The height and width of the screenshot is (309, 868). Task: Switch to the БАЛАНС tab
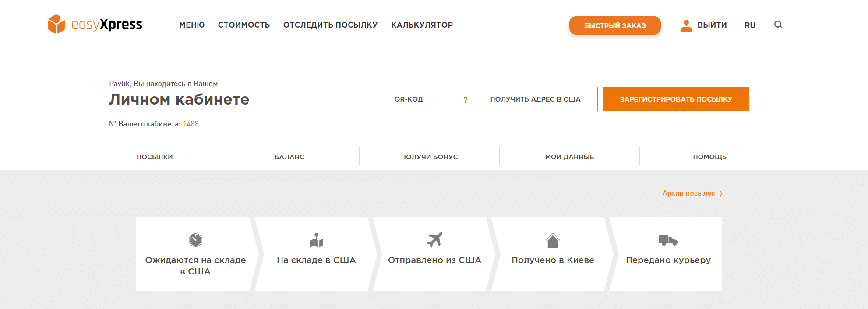(x=289, y=157)
